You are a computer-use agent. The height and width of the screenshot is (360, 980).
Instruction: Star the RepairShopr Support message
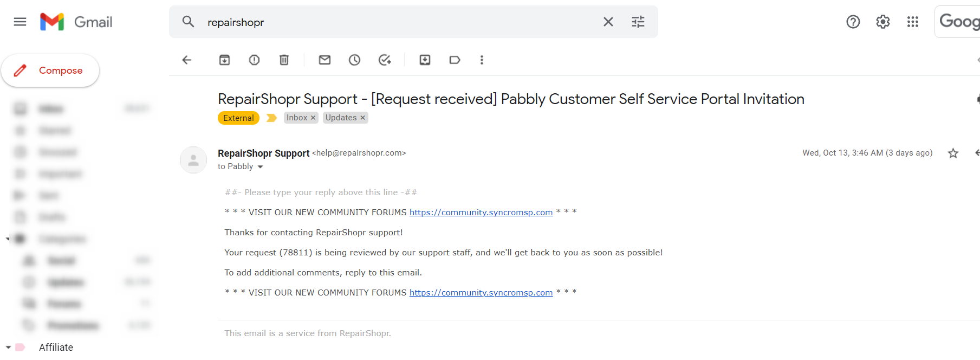point(953,153)
